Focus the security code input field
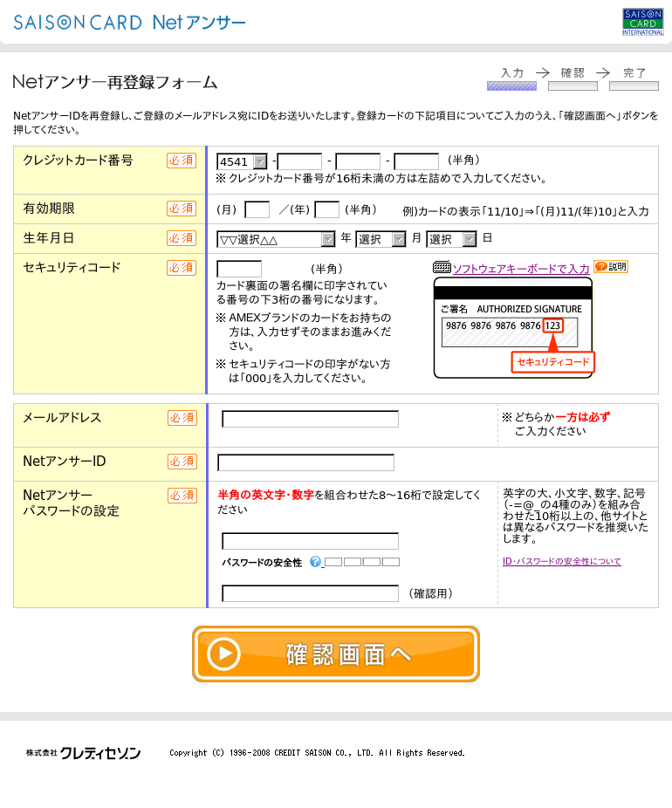 pos(239,269)
